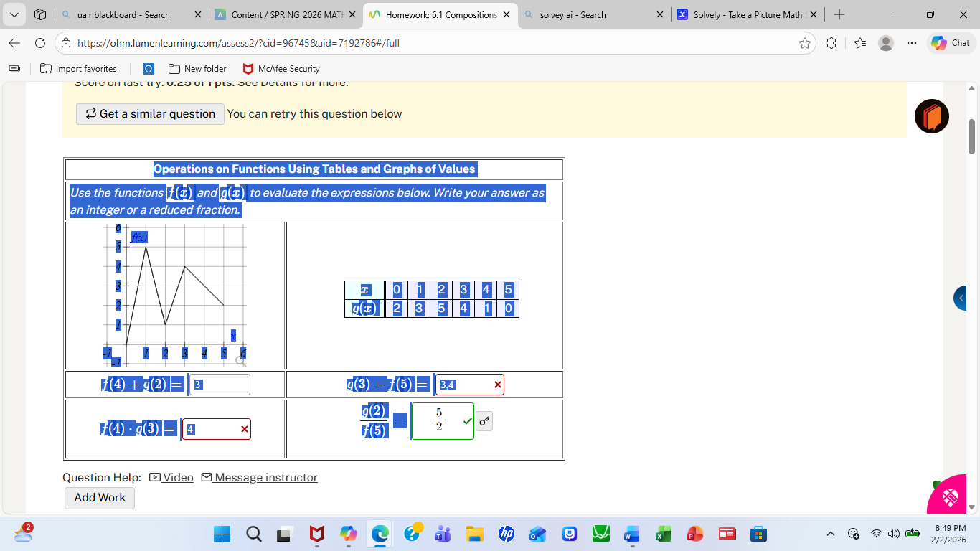Image resolution: width=980 pixels, height=551 pixels.
Task: Toggle the bookmark star in the address bar
Action: [x=804, y=43]
